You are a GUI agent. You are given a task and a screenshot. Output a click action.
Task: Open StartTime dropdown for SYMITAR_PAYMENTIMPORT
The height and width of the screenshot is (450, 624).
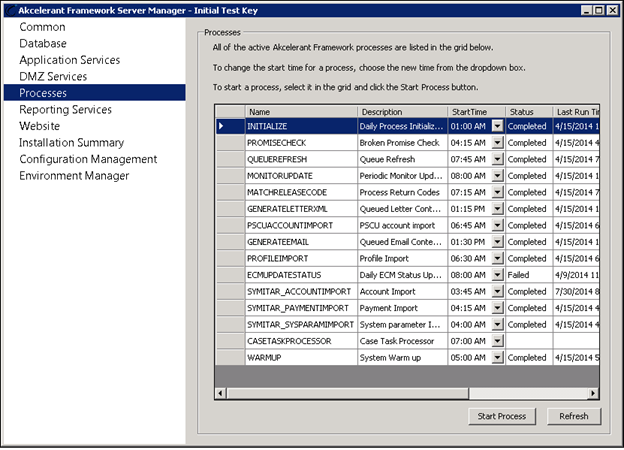click(497, 308)
